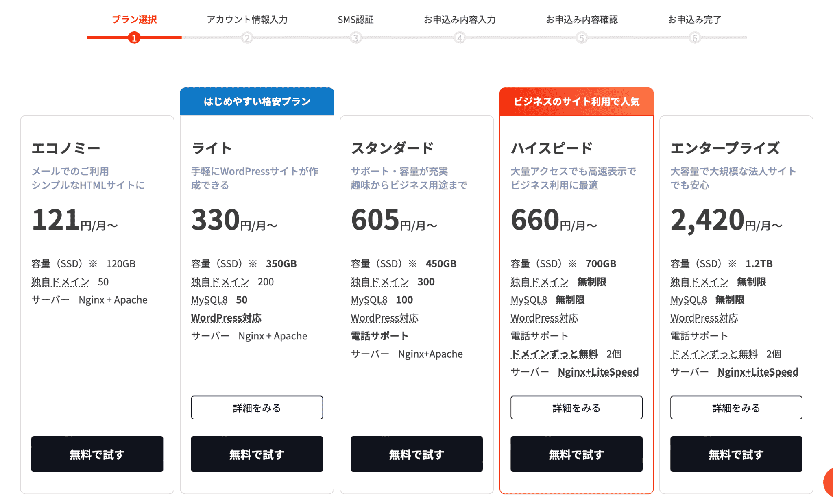Click step 6 circle for お申込み完了
Screen dimensions: 833x504
[x=695, y=38]
